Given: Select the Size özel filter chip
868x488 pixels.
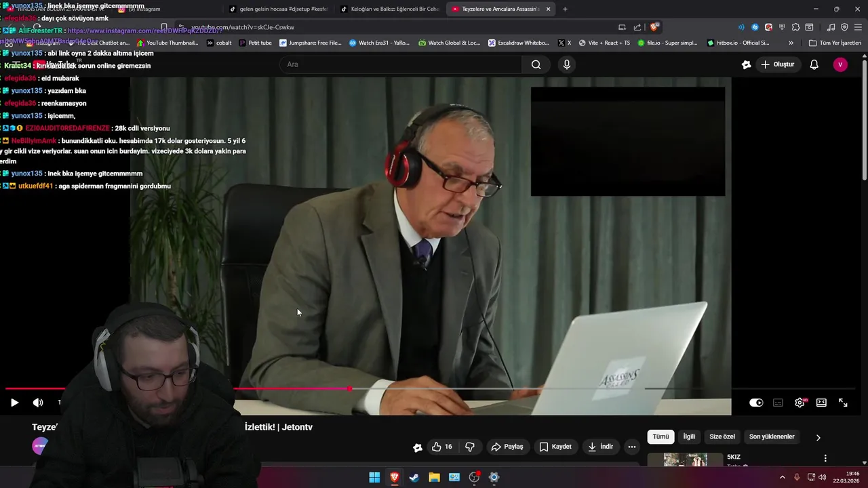Looking at the screenshot, I should point(722,436).
